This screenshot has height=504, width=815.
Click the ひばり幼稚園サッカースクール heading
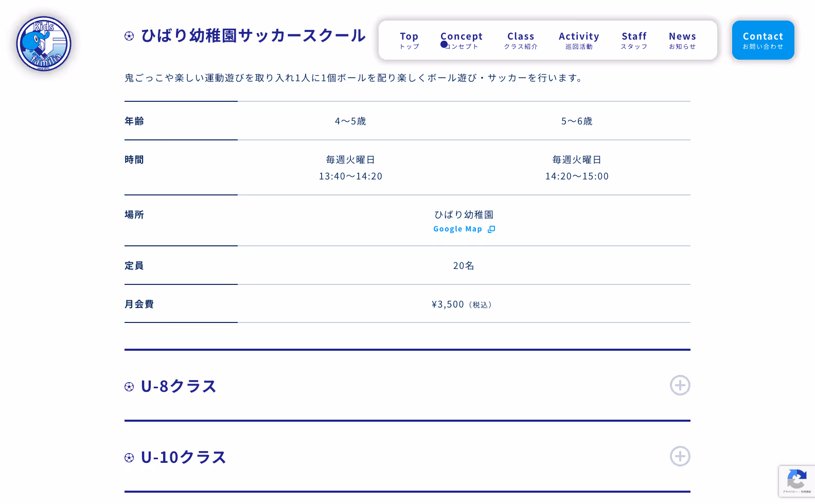(253, 35)
